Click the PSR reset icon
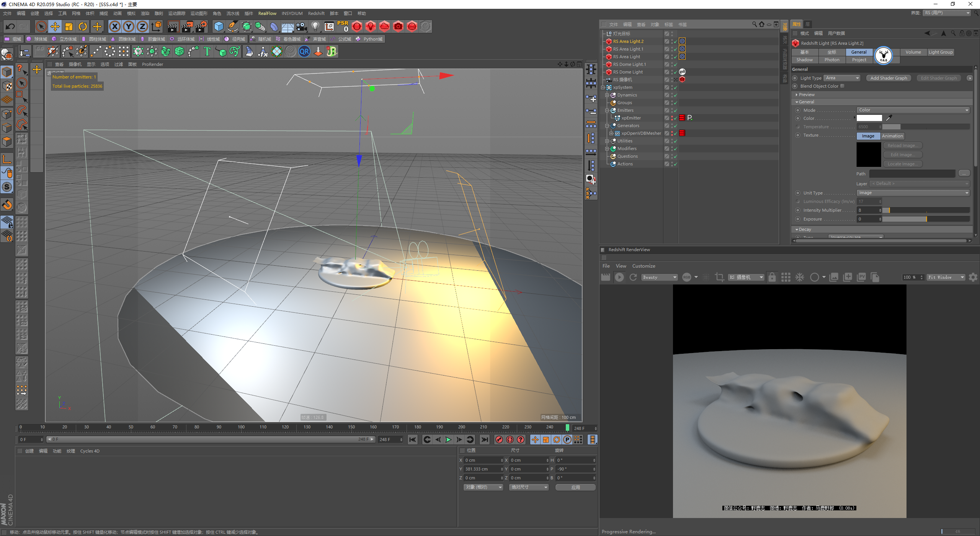 pos(343,26)
